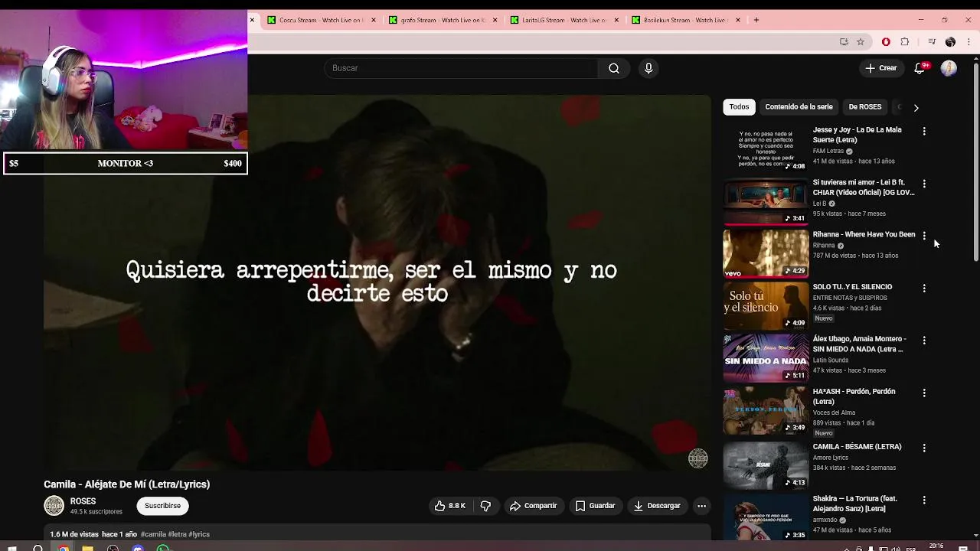Click the ROSES watermark on the video

[697, 458]
